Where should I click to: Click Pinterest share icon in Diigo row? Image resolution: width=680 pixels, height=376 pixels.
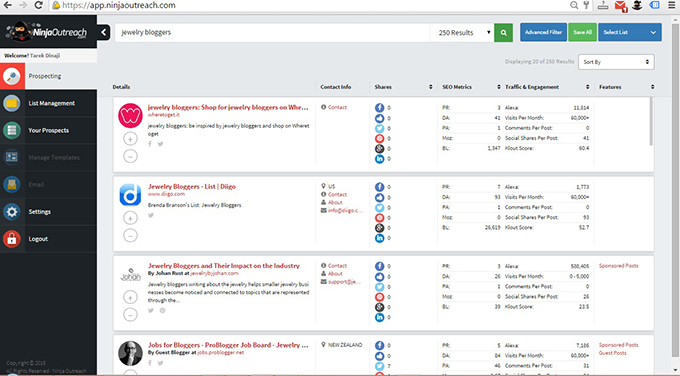click(x=379, y=218)
